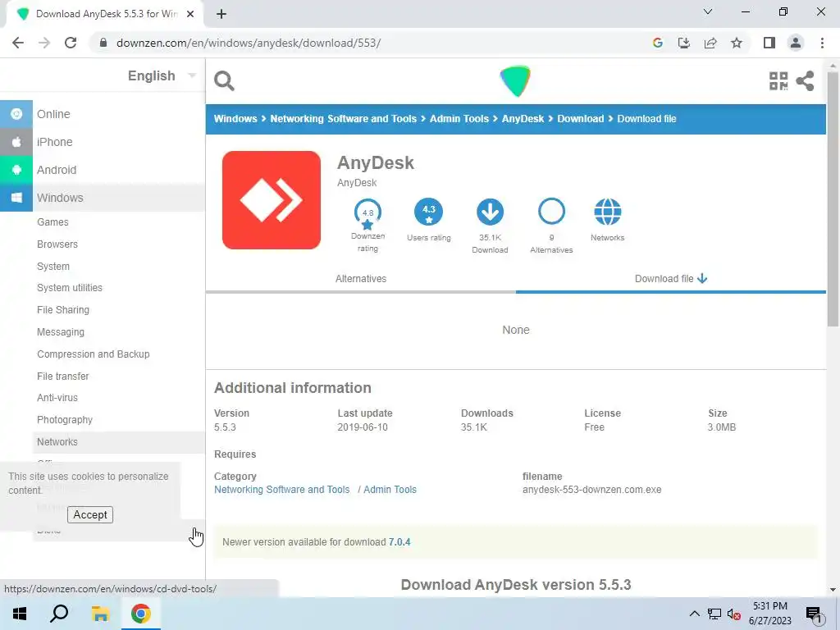840x630 pixels.
Task: Click Networking Software and Tools category link
Action: click(282, 490)
